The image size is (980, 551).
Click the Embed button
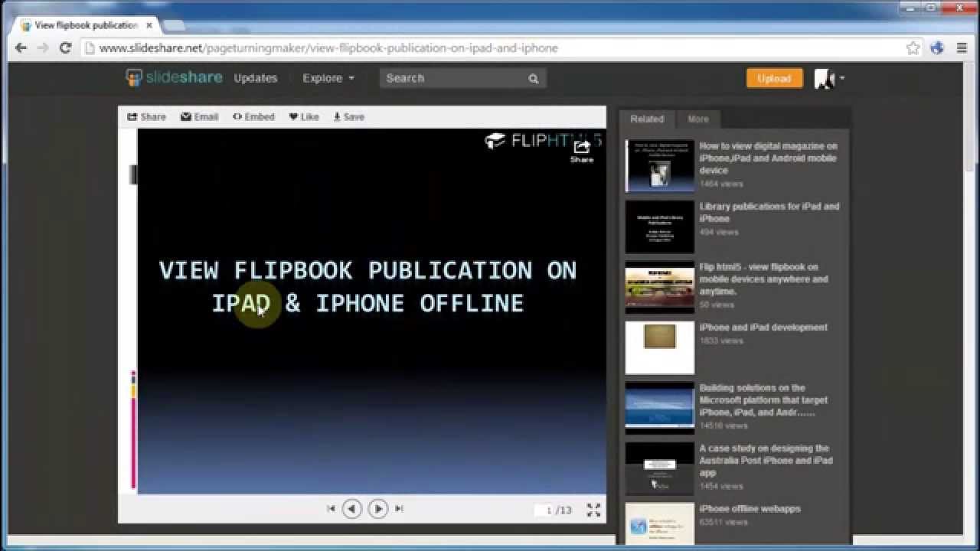[253, 117]
